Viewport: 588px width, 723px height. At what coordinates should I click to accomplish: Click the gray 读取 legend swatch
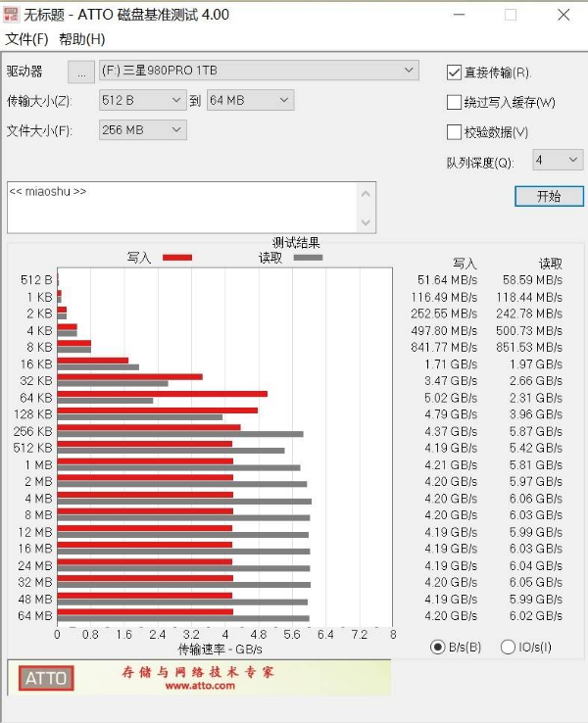pos(308,258)
